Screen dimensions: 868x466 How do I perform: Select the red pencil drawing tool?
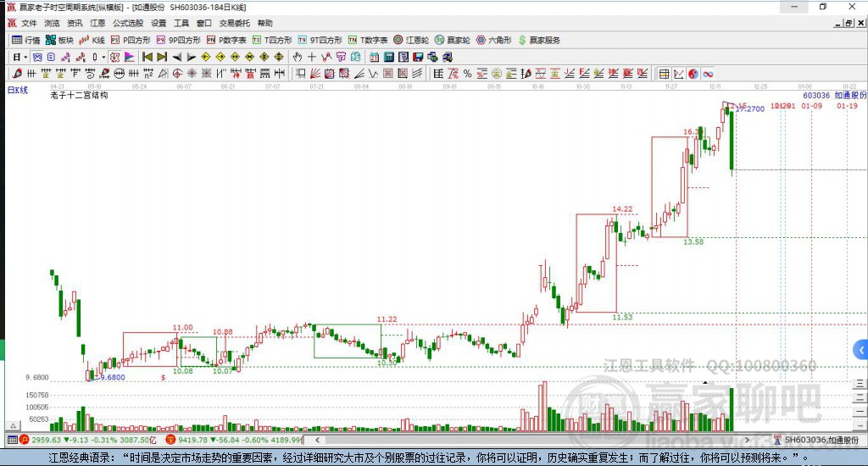click(x=17, y=74)
